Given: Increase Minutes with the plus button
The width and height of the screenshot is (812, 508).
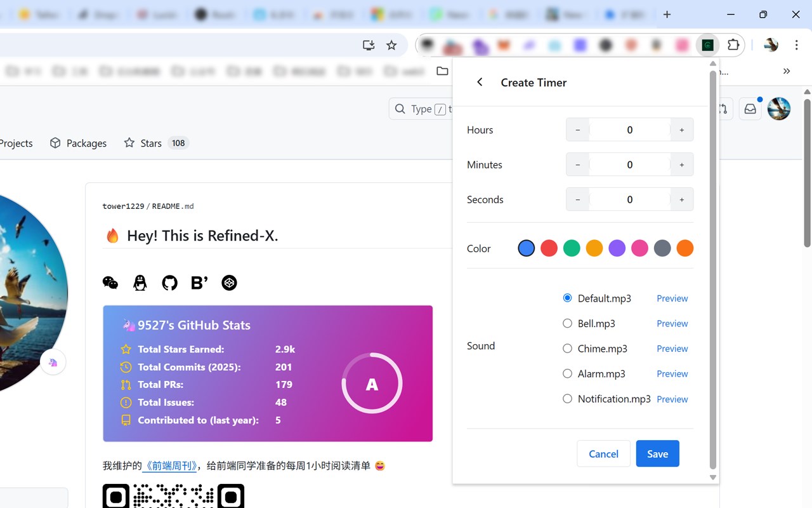Looking at the screenshot, I should 682,164.
